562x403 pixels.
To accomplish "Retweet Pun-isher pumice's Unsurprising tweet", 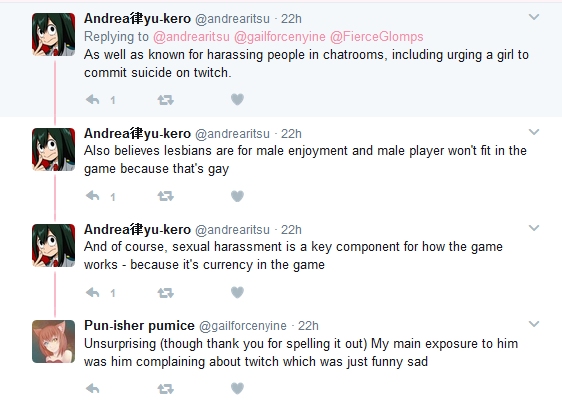I will tap(166, 389).
